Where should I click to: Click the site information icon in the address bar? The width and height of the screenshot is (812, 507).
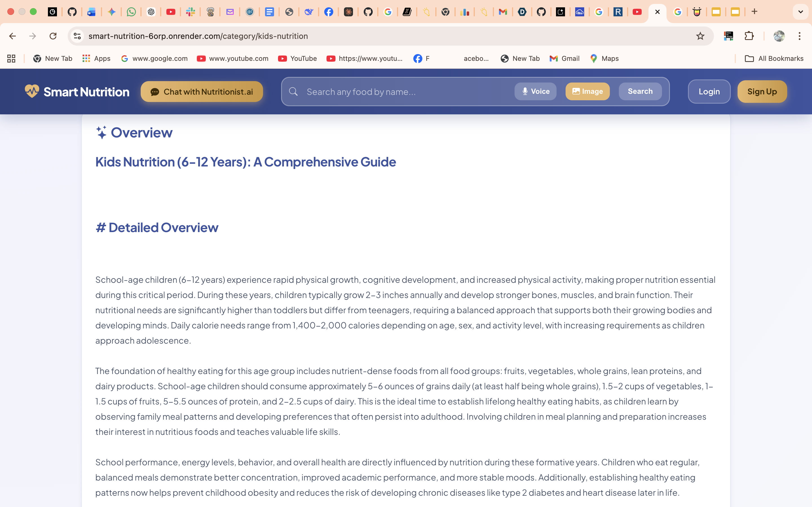coord(78,36)
